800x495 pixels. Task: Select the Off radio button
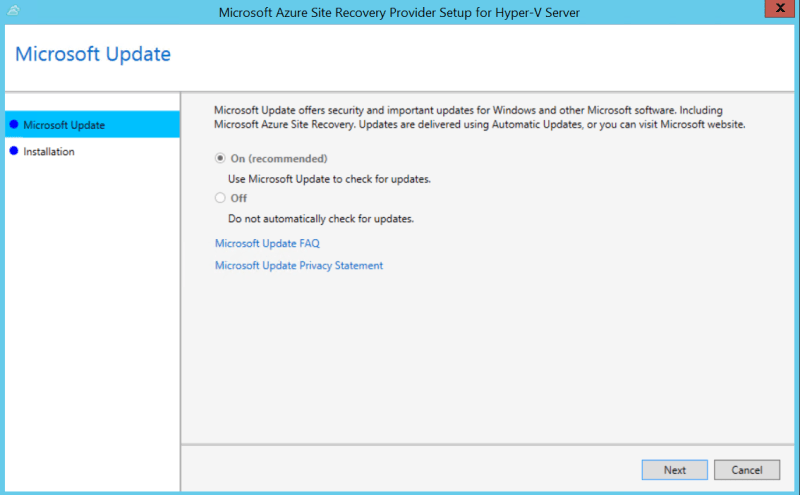(x=220, y=198)
